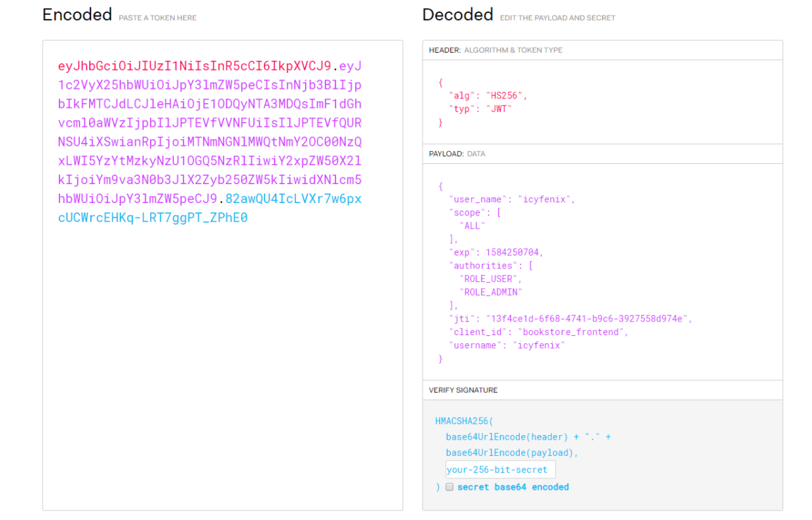Click the Encoded heading
The height and width of the screenshot is (520, 812).
pyautogui.click(x=77, y=15)
